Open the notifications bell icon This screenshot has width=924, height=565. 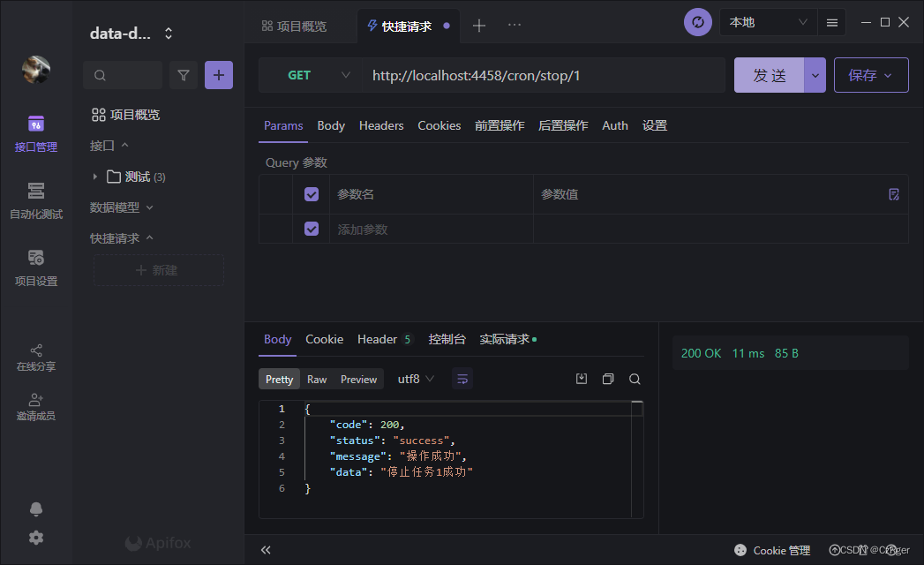tap(36, 509)
